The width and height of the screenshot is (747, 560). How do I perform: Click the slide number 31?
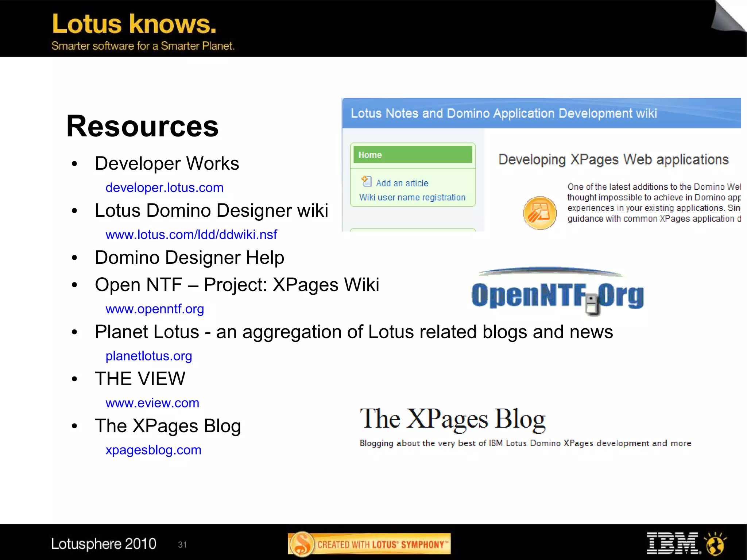point(182,545)
